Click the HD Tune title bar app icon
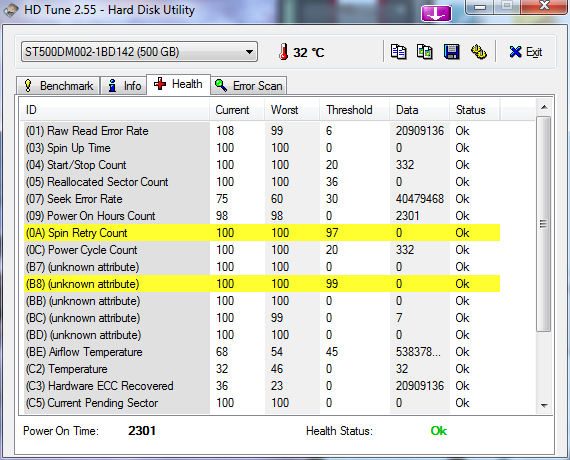This screenshot has height=460, width=570. tap(11, 10)
